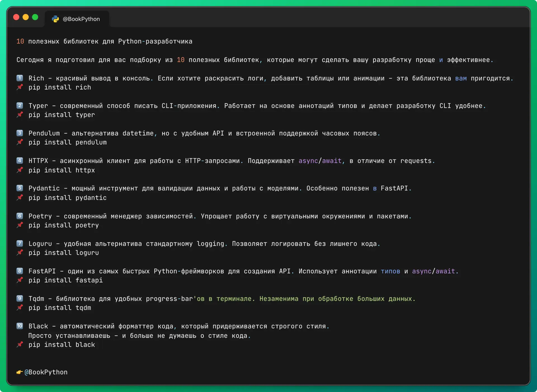Viewport: 537px width, 392px height.
Task: Click the number 3 emoji beside Pendulum
Action: [x=20, y=133]
